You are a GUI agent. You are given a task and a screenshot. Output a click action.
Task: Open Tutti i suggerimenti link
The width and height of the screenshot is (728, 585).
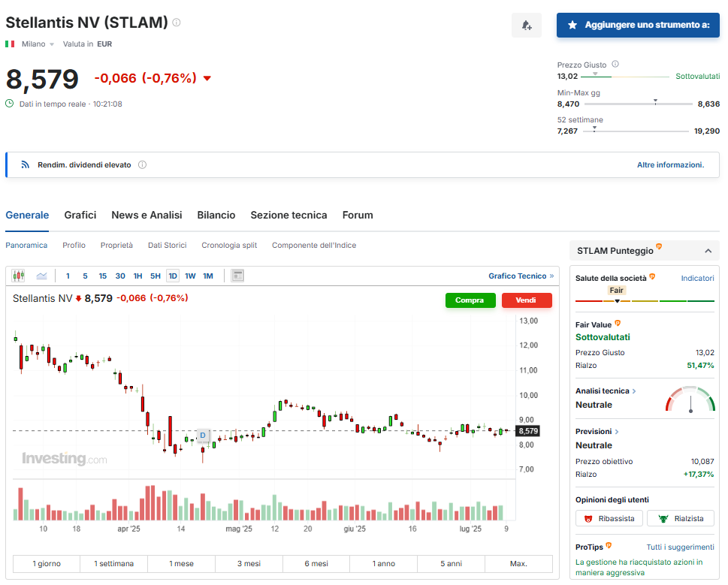[680, 547]
